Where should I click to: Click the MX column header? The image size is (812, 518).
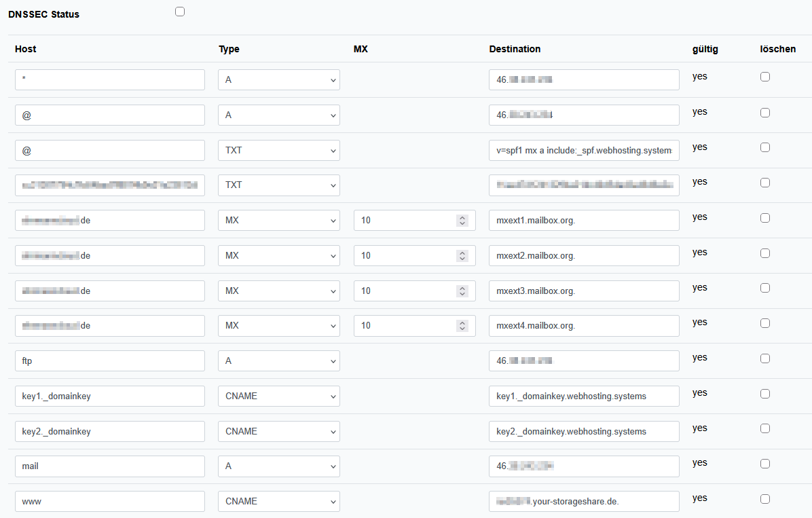pyautogui.click(x=361, y=49)
